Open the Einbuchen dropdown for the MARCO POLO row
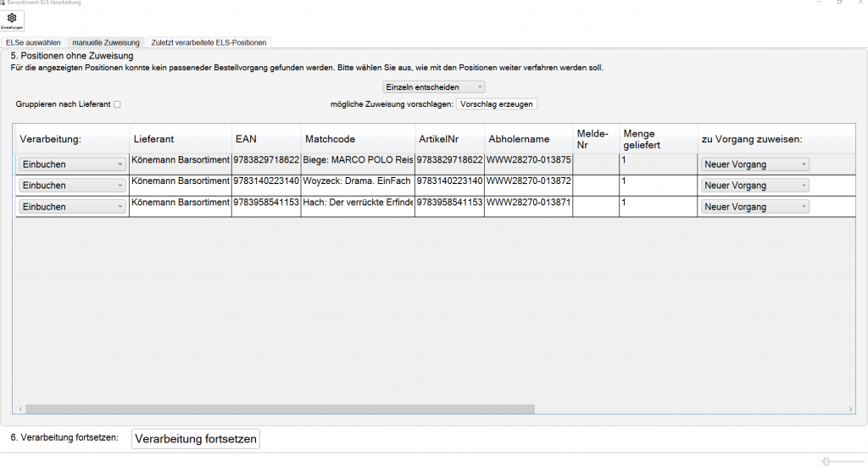 (x=72, y=164)
